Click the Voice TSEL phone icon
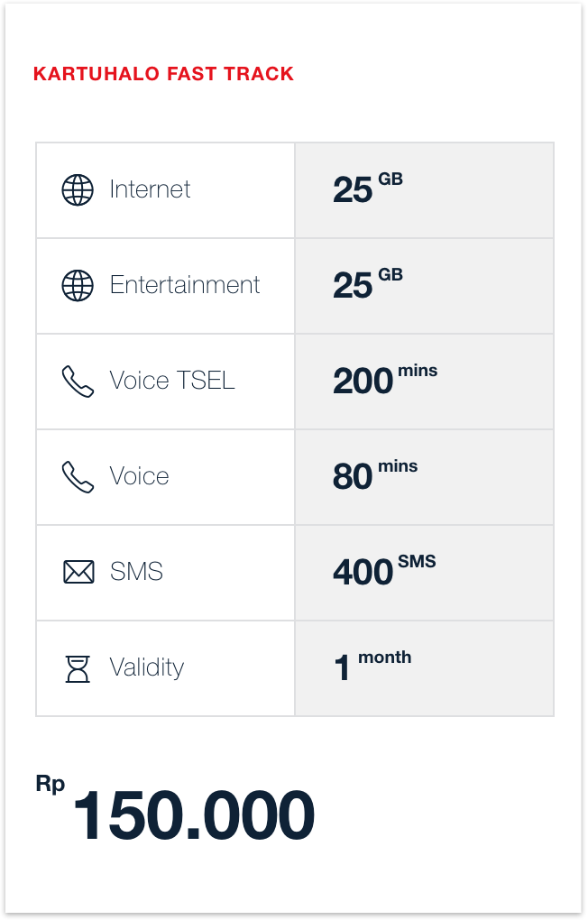Image resolution: width=588 pixels, height=920 pixels. click(78, 382)
